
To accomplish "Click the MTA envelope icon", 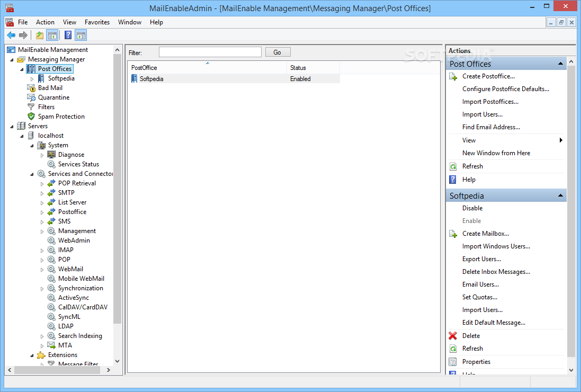I will [x=51, y=345].
